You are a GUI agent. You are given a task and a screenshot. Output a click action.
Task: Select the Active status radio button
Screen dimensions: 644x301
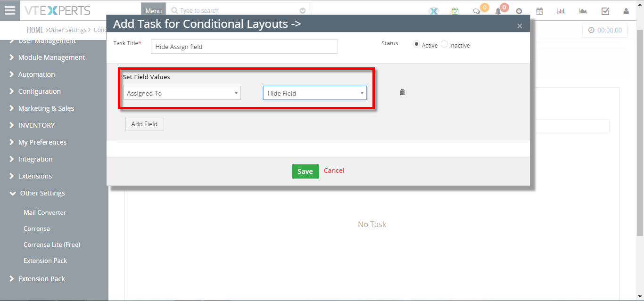pos(416,44)
